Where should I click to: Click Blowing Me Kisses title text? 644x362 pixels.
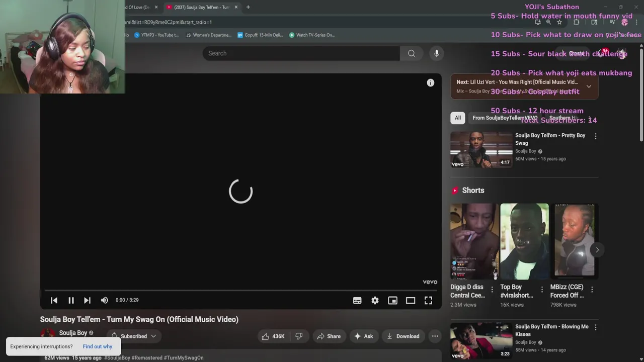click(551, 330)
